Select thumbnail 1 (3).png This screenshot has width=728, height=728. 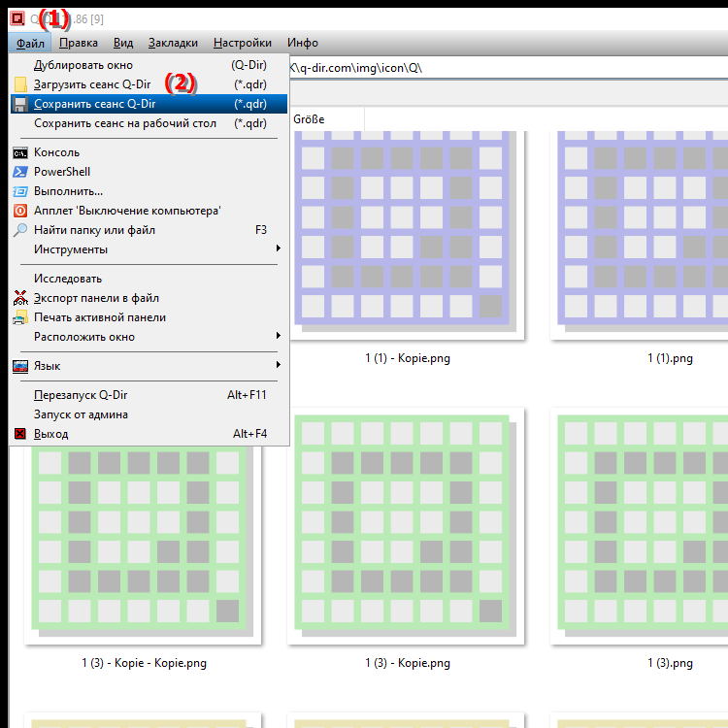[x=640, y=526]
